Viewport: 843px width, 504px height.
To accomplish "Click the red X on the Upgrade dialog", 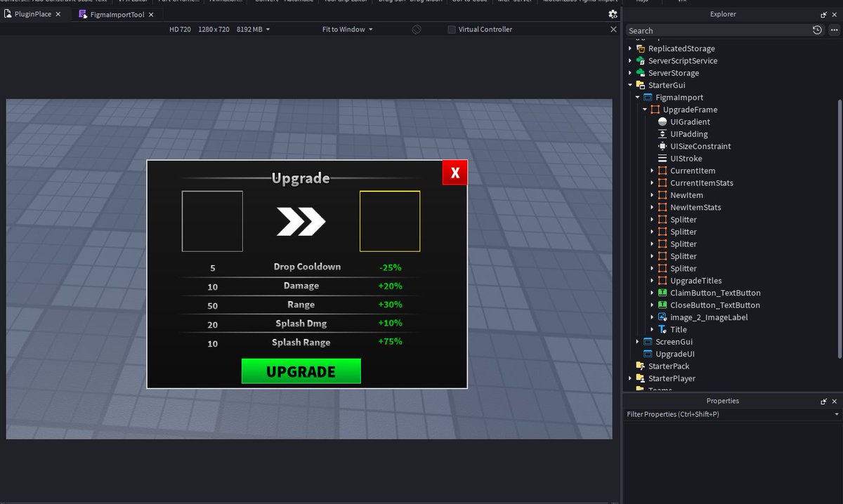I will pos(454,172).
